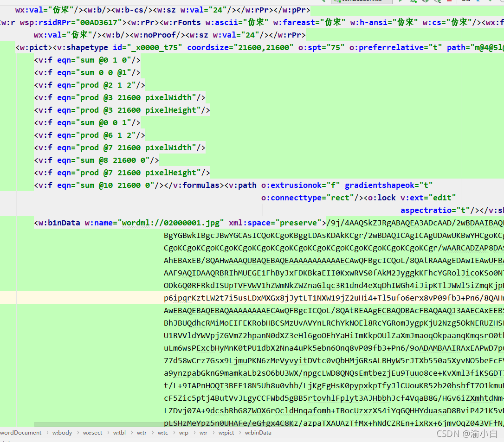Click the base64 line starting uLm6wsPExcbHyMnK

pyautogui.click(x=334, y=348)
